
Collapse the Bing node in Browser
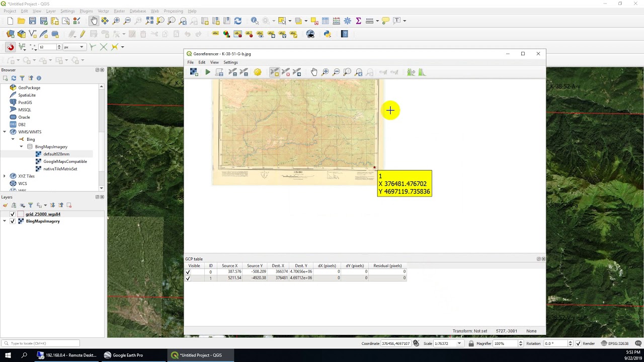(x=13, y=139)
